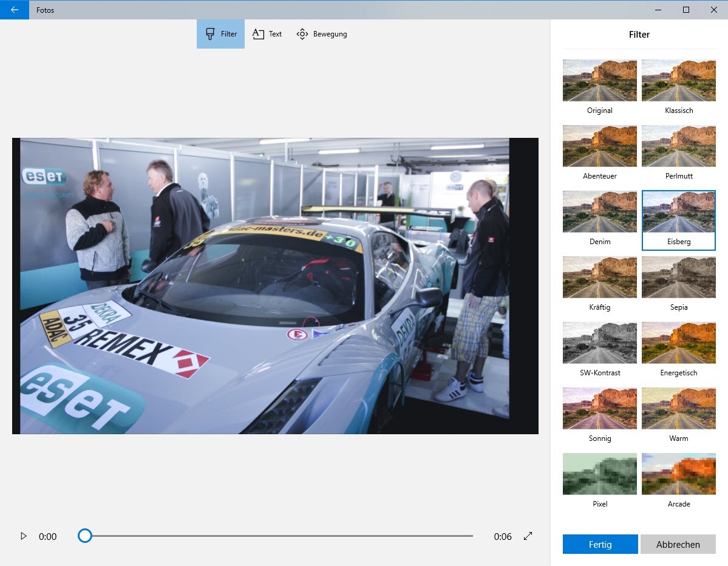The image size is (728, 566).
Task: Click the video timeline slider handle
Action: click(x=85, y=536)
